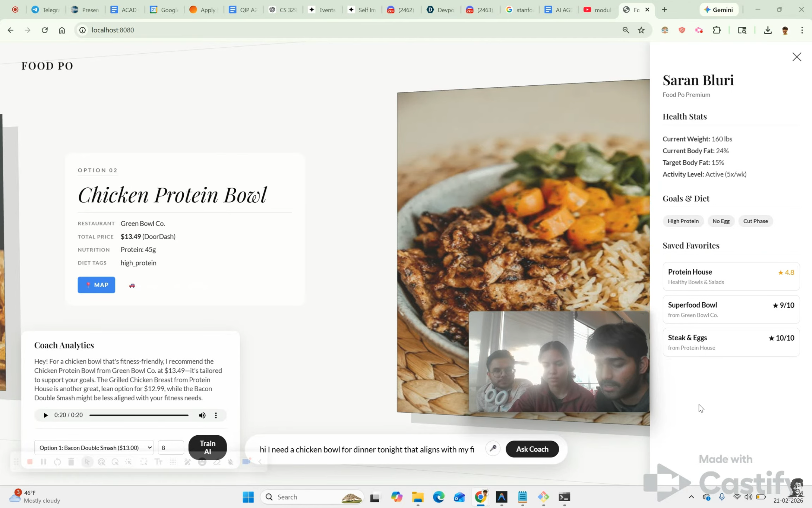Toggle the recorder camera icon

tap(246, 462)
